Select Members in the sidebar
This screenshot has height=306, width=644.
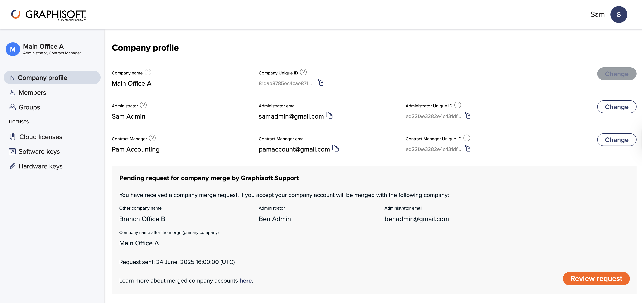click(x=32, y=93)
